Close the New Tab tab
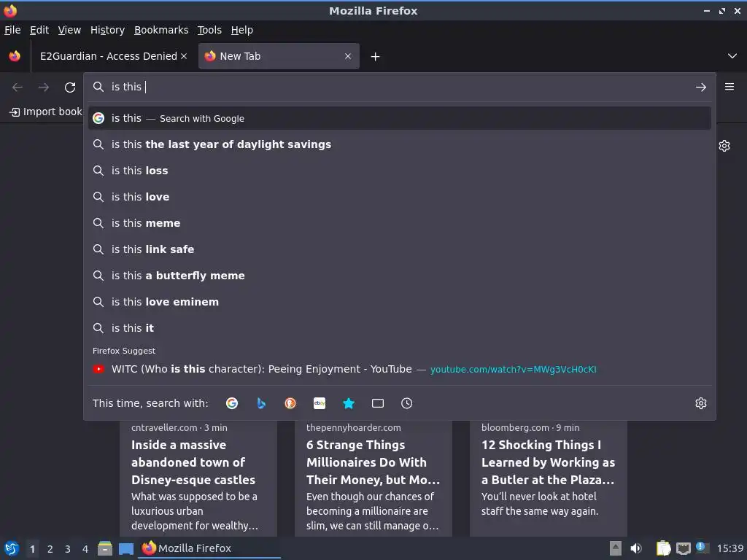747x560 pixels. (x=348, y=56)
